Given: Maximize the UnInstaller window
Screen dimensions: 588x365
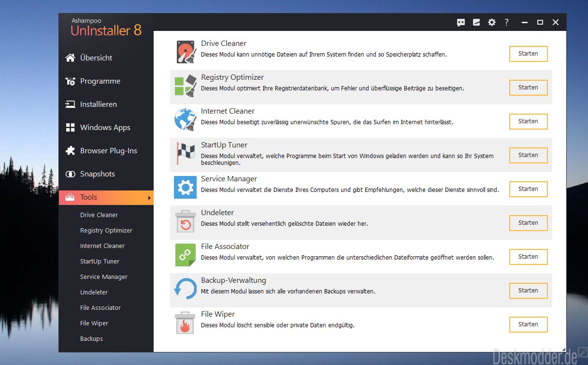Looking at the screenshot, I should click(x=540, y=22).
